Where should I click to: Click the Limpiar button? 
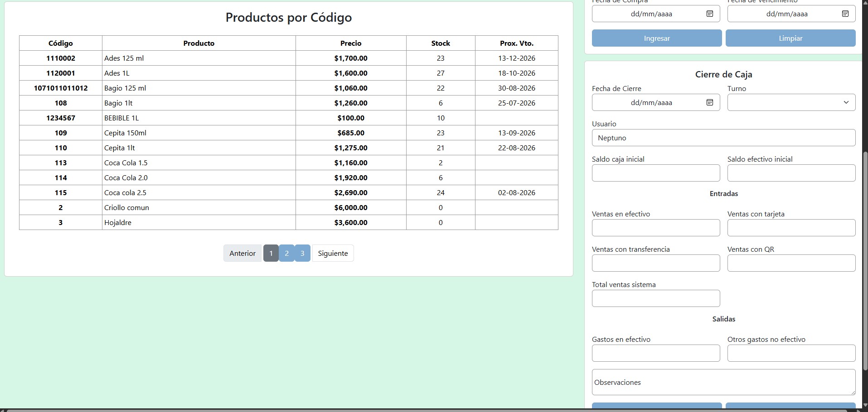tap(790, 38)
